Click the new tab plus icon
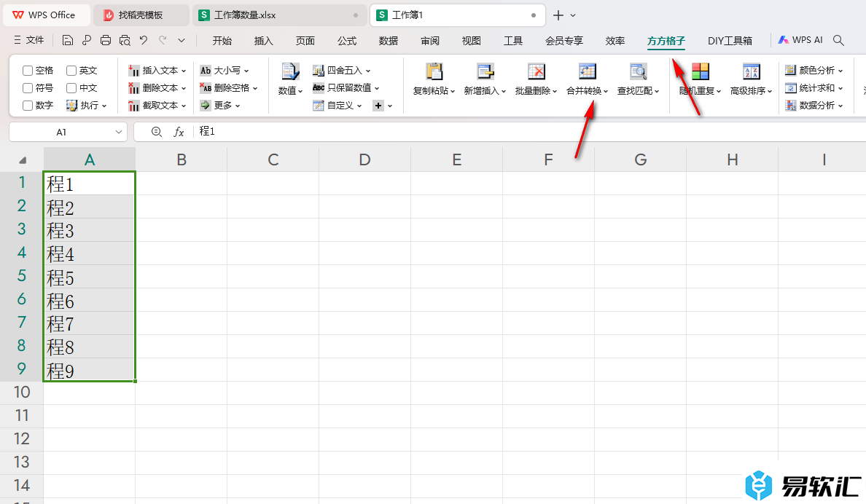The width and height of the screenshot is (866, 504). [558, 15]
